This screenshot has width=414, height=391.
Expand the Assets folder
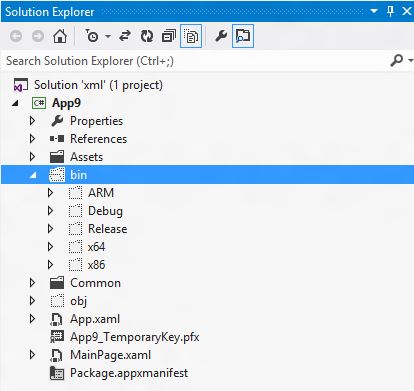click(32, 157)
